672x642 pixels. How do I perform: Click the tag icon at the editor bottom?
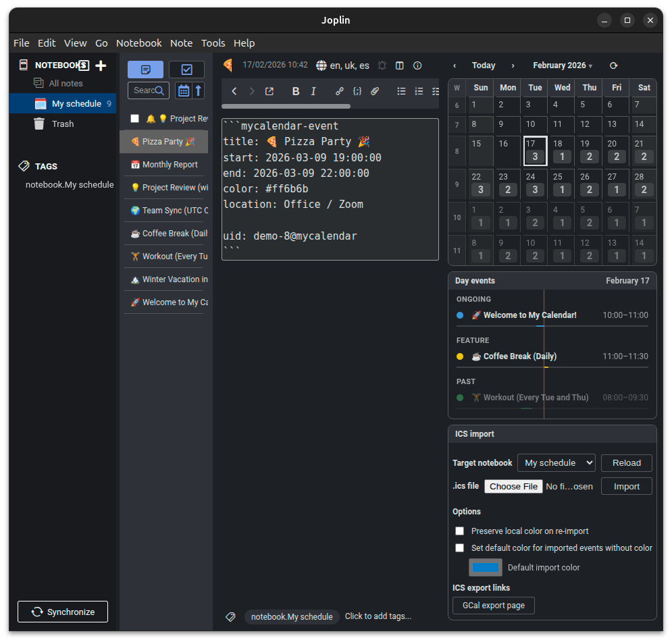[230, 617]
